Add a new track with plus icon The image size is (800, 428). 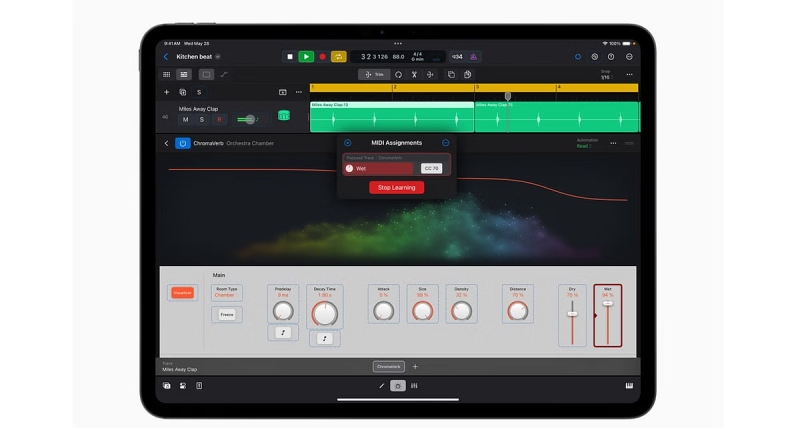(166, 92)
